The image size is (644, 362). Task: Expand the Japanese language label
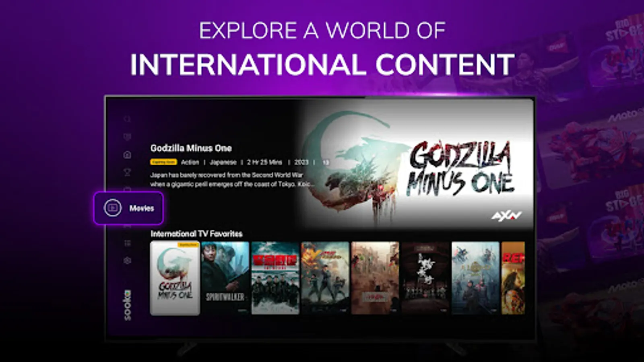pyautogui.click(x=223, y=162)
